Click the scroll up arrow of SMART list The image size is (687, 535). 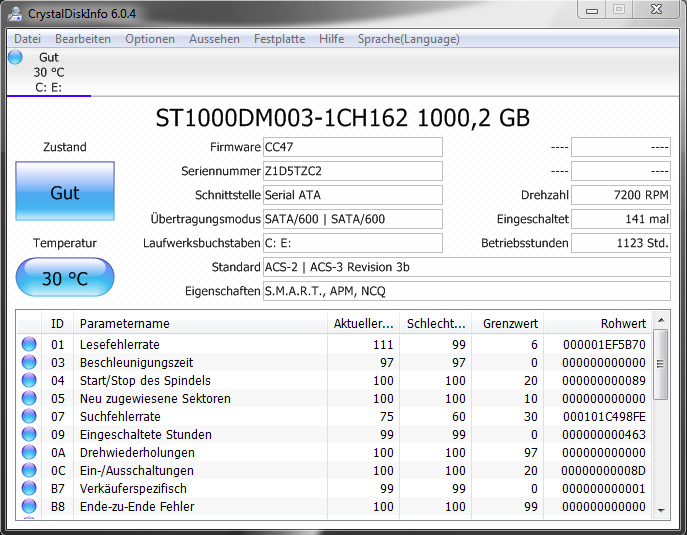tap(661, 320)
